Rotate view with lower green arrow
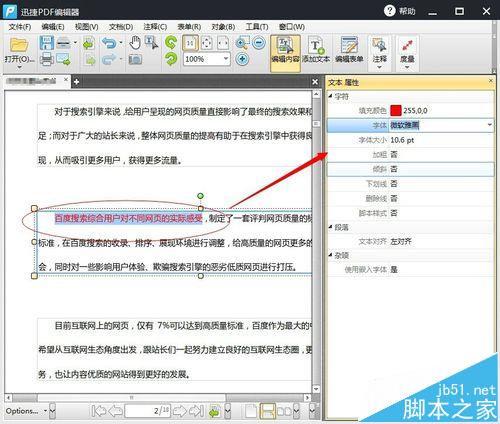Screen dimensions: 500x424 (x=171, y=59)
